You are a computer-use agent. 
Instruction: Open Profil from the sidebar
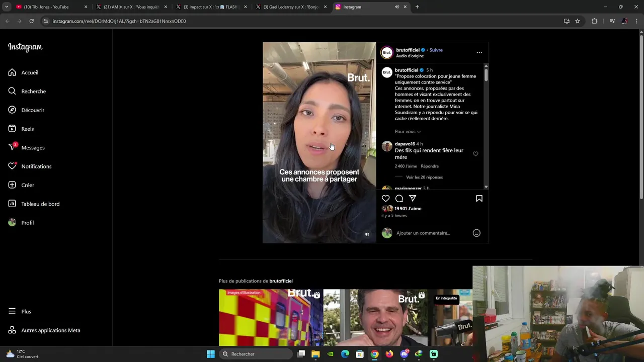click(21, 223)
